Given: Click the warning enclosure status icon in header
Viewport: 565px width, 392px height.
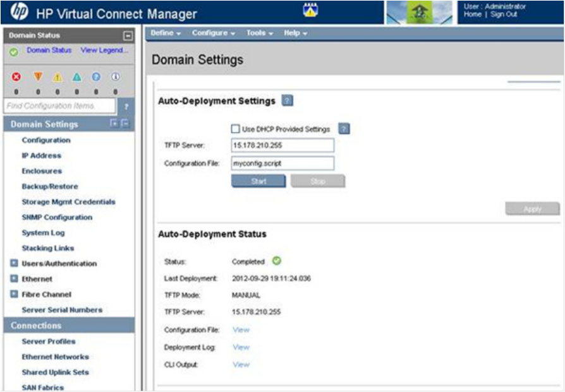Looking at the screenshot, I should point(310,10).
